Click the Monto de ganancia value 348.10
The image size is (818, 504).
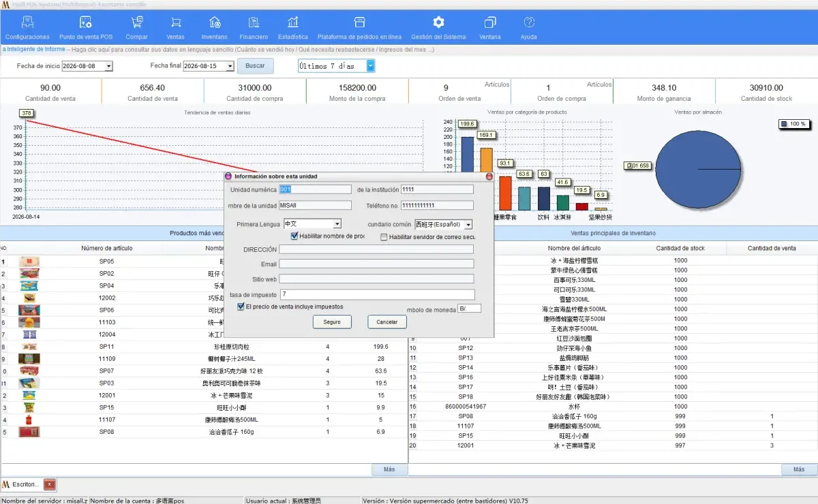tap(663, 88)
